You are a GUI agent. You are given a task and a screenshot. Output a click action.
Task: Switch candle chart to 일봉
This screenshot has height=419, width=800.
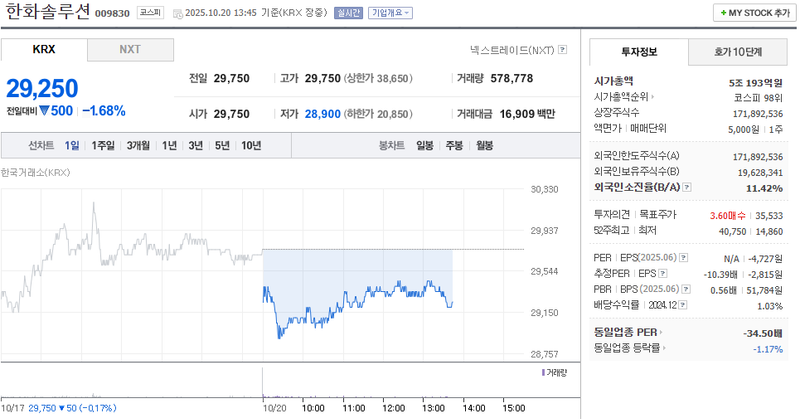point(425,145)
